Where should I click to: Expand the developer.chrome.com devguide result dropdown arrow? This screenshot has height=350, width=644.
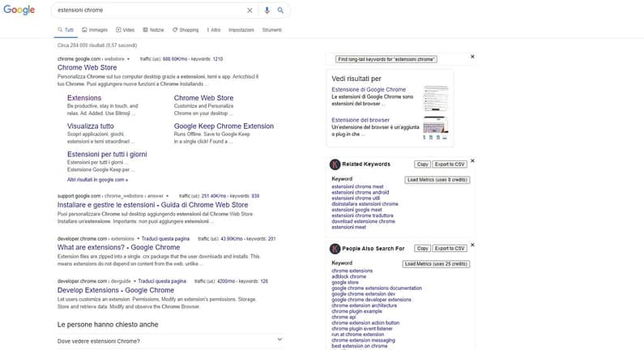click(x=134, y=281)
